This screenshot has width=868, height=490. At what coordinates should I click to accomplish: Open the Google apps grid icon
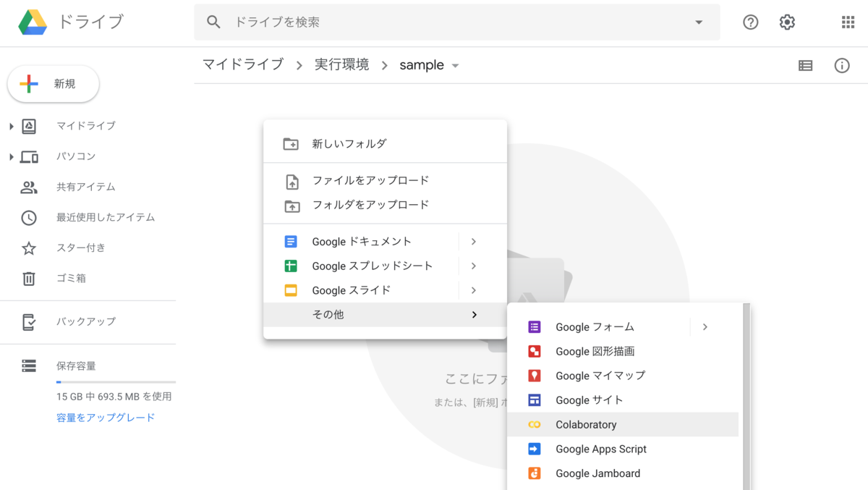pyautogui.click(x=848, y=22)
